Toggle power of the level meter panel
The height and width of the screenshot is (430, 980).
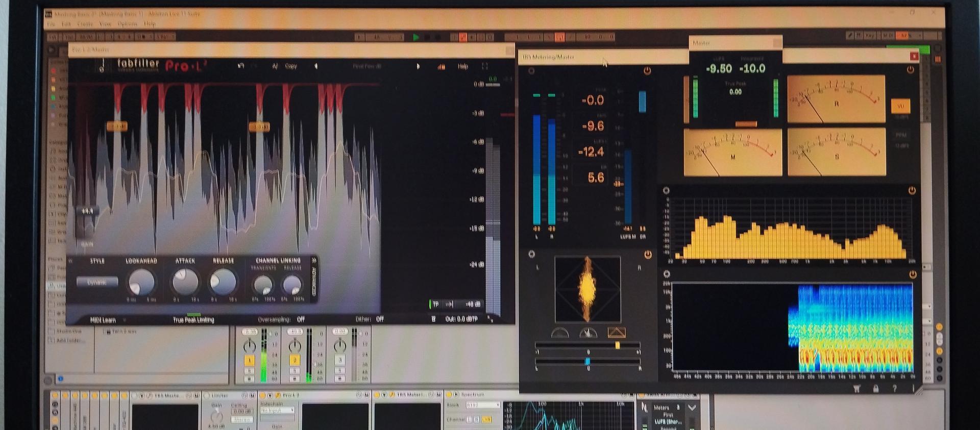[x=647, y=71]
